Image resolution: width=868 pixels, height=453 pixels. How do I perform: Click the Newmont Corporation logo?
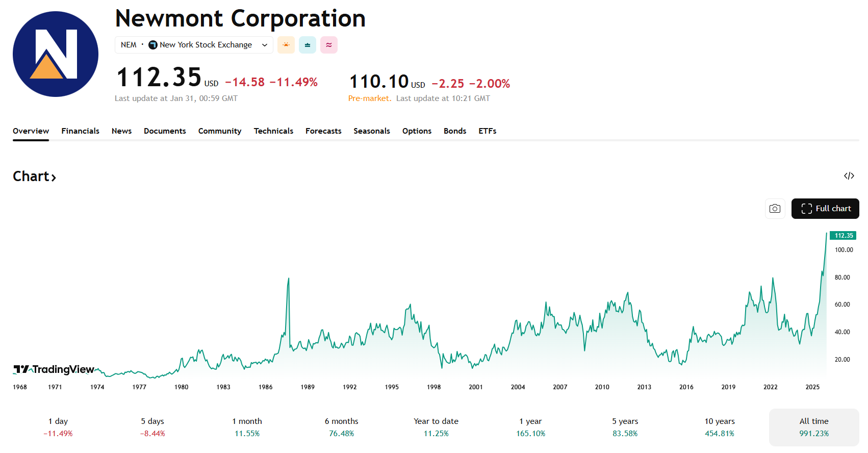click(x=56, y=54)
